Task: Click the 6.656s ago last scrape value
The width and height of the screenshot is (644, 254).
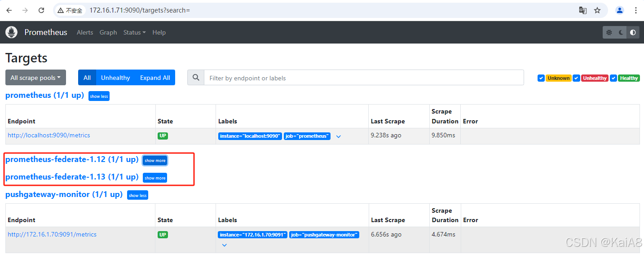Action: [x=386, y=234]
